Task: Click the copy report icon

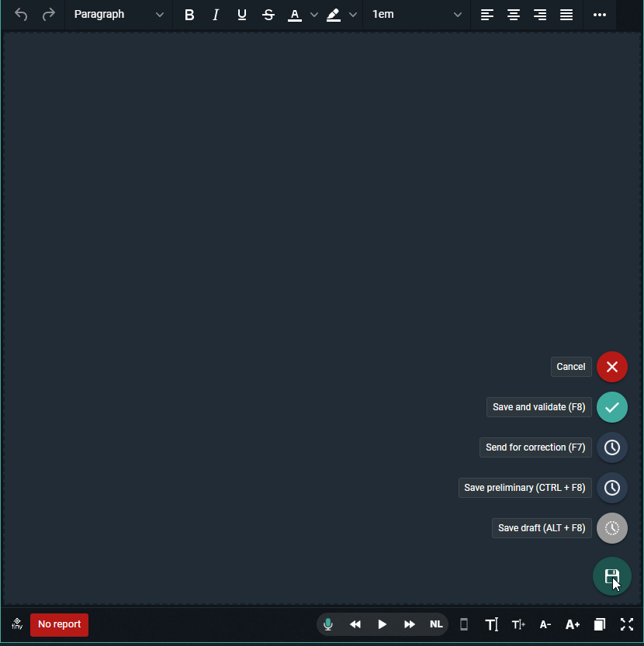Action: 600,624
